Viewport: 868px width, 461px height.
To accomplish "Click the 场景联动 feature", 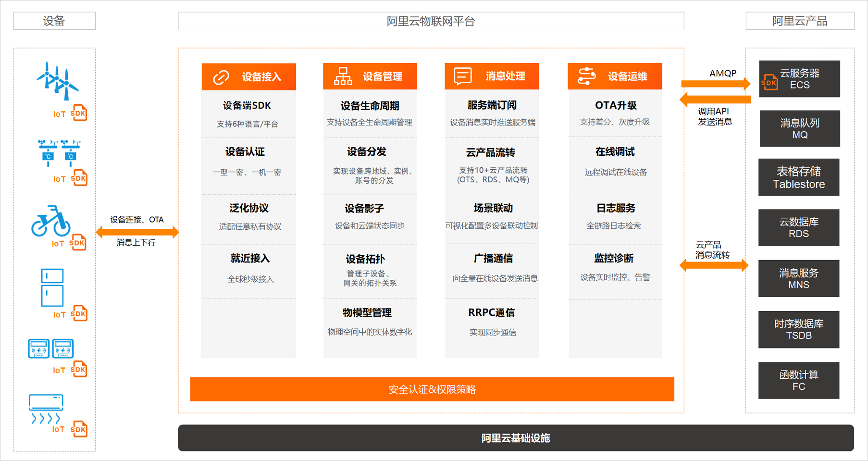I will [493, 208].
